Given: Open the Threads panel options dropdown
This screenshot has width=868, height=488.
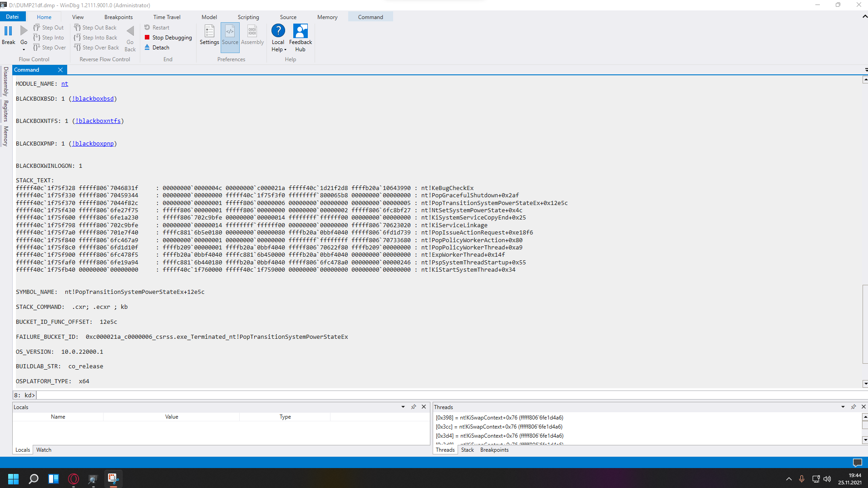Looking at the screenshot, I should coord(843,407).
